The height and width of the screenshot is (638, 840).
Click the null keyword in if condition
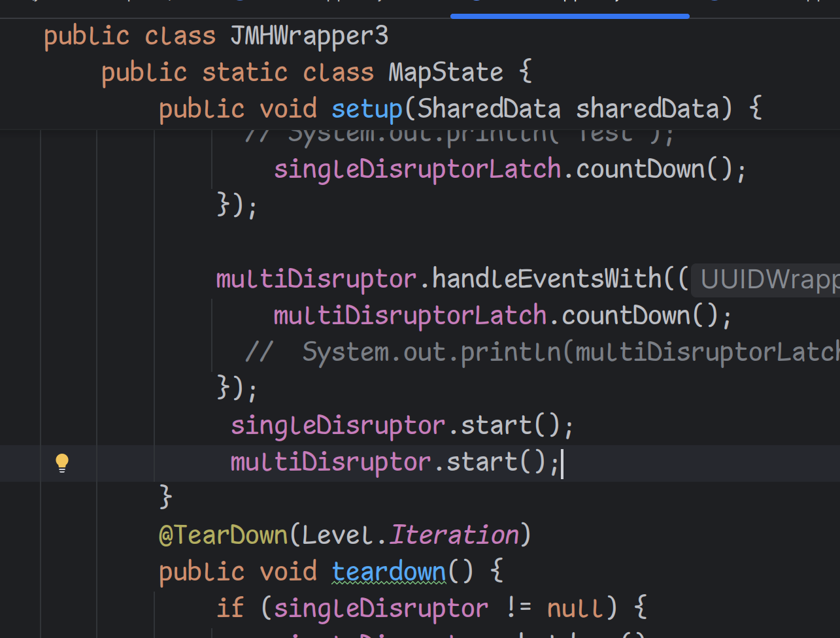(x=575, y=609)
